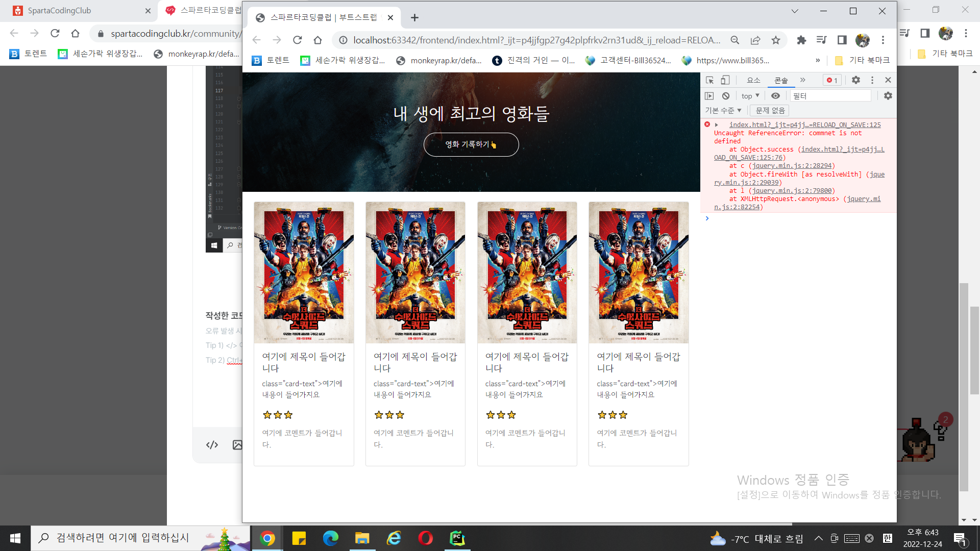Click the first movie card poster thumbnail
Viewport: 980px width, 551px height.
coord(304,272)
